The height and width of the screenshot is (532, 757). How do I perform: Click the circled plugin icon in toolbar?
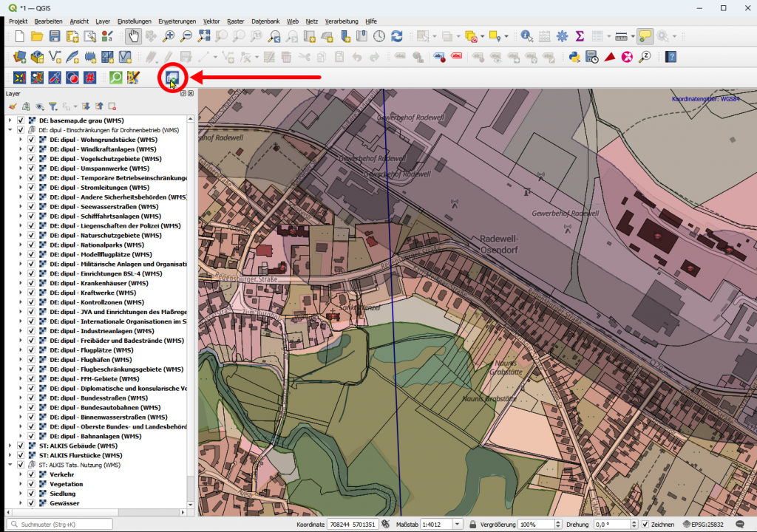point(173,77)
